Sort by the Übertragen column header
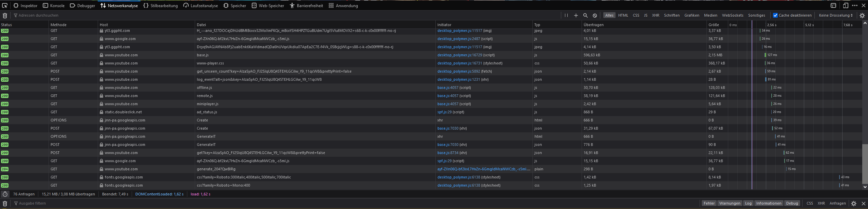 tap(644, 25)
